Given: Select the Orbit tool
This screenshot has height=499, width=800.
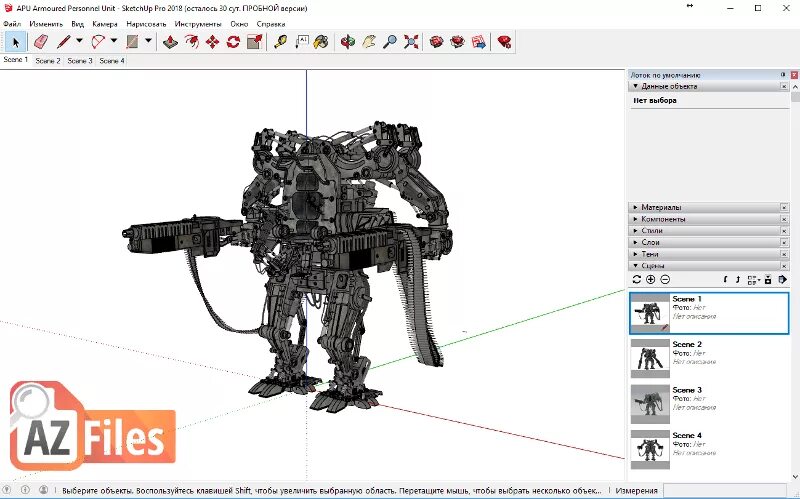Looking at the screenshot, I should (x=348, y=42).
